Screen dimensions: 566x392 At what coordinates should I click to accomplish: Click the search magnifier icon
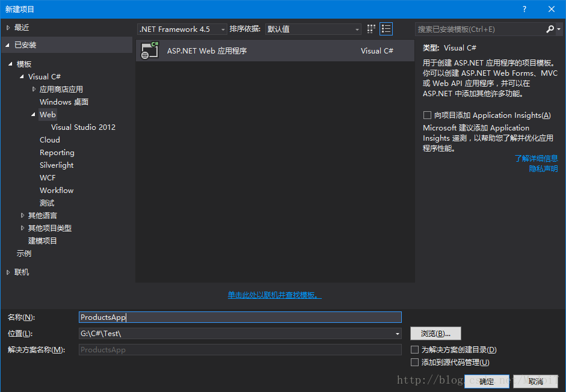coord(550,29)
